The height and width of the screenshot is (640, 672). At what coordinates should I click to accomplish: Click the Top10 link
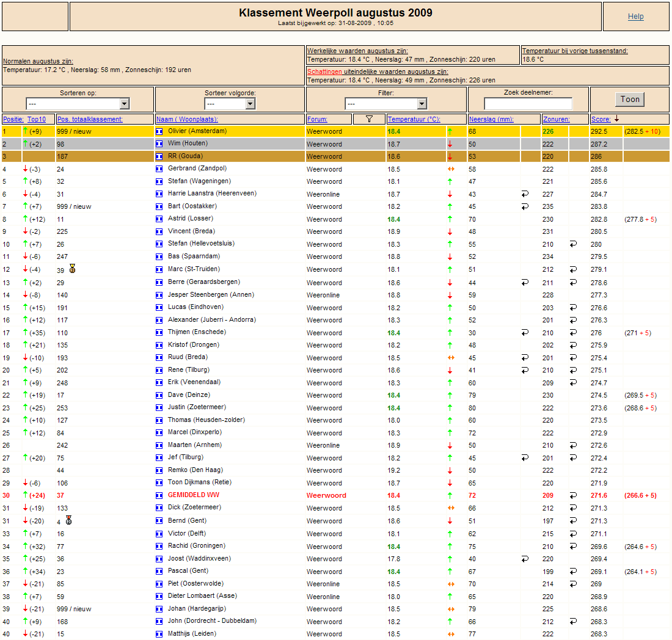pyautogui.click(x=37, y=119)
